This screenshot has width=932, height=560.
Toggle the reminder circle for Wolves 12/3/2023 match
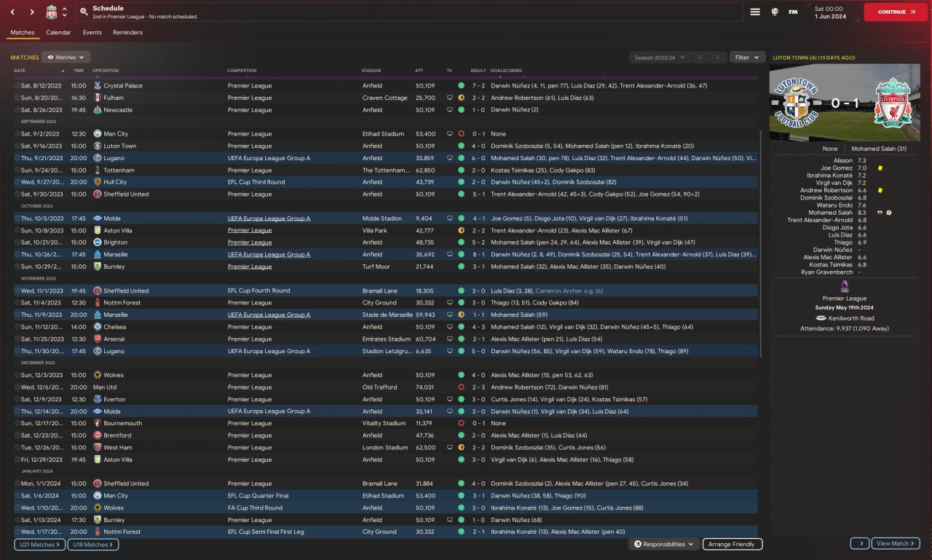click(17, 375)
